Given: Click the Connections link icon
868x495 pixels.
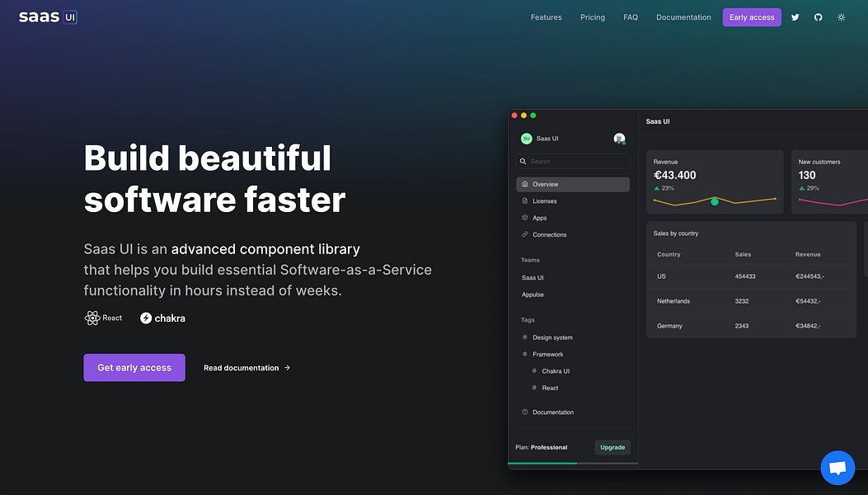Looking at the screenshot, I should pos(525,234).
